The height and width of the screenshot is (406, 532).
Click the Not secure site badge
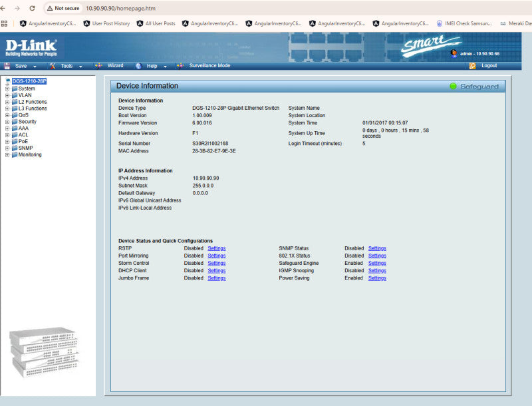point(63,8)
